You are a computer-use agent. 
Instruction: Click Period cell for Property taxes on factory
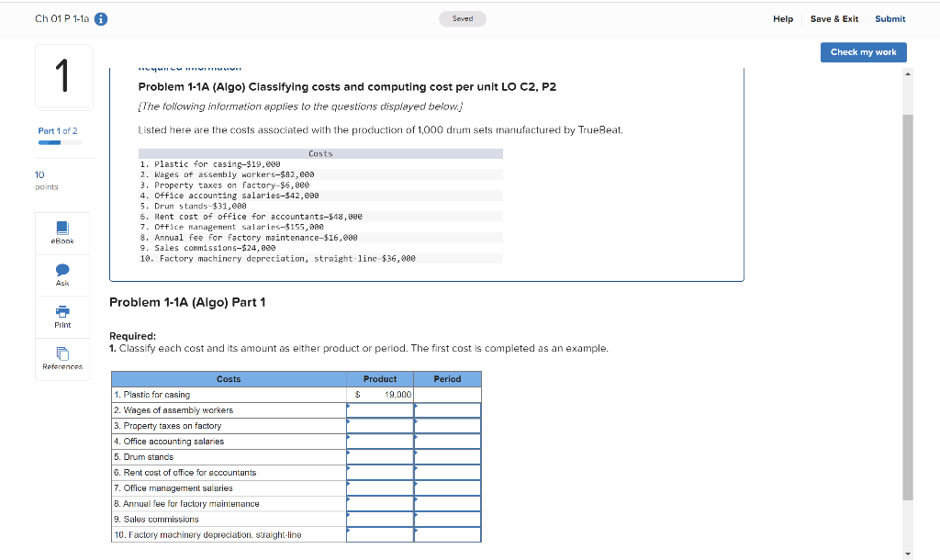point(447,426)
